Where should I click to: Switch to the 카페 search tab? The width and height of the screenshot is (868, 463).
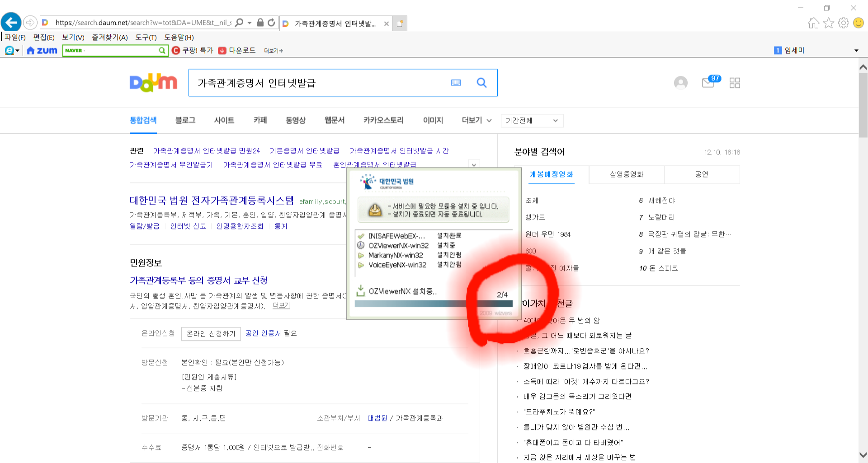(260, 120)
